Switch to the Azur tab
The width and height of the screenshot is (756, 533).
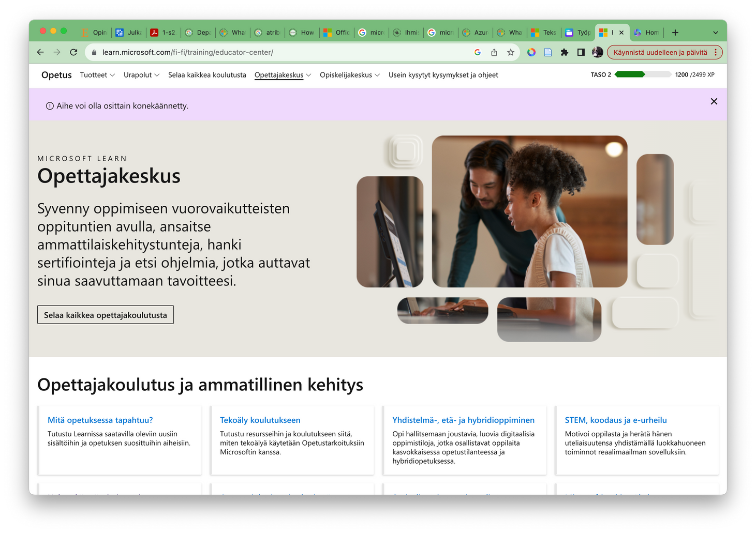click(x=475, y=33)
